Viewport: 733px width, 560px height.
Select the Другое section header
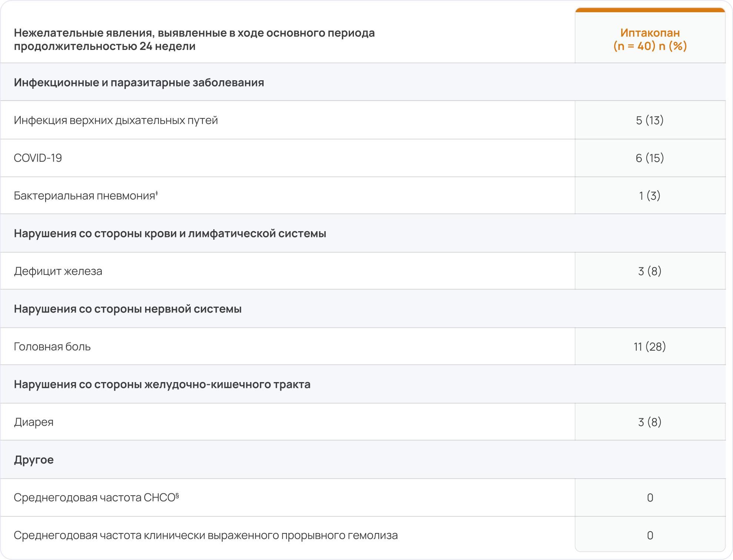click(x=34, y=460)
